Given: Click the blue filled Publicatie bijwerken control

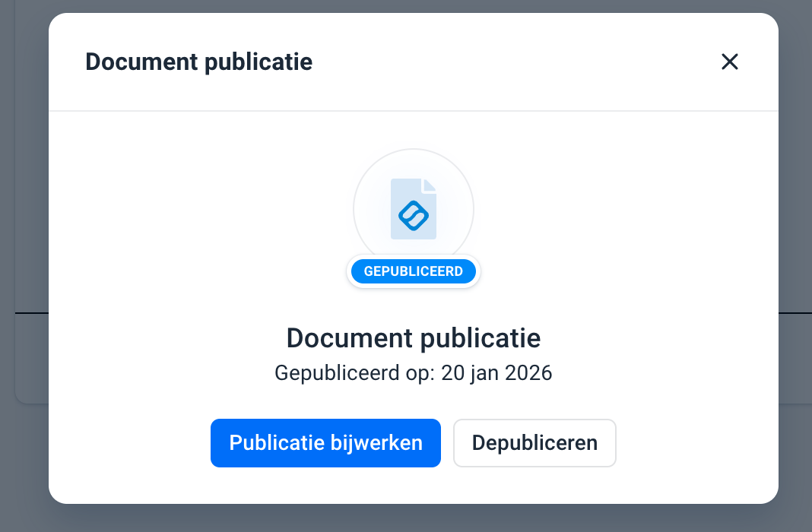Looking at the screenshot, I should pyautogui.click(x=325, y=442).
